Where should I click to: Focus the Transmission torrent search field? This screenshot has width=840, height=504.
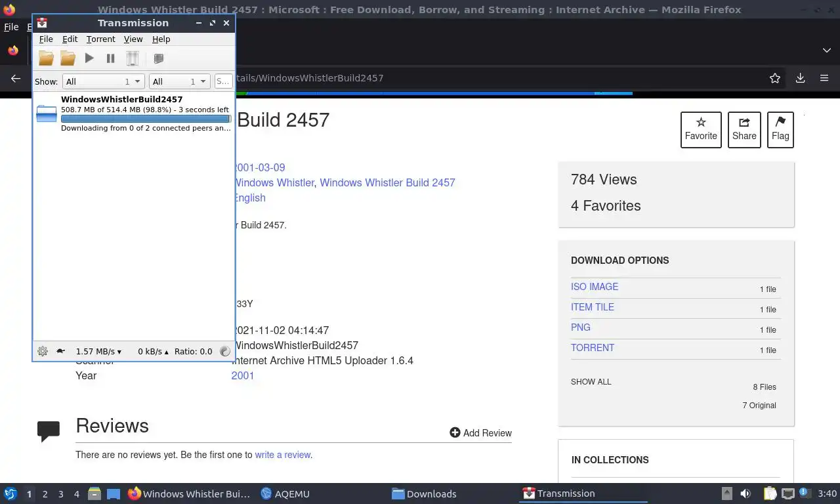coord(223,81)
